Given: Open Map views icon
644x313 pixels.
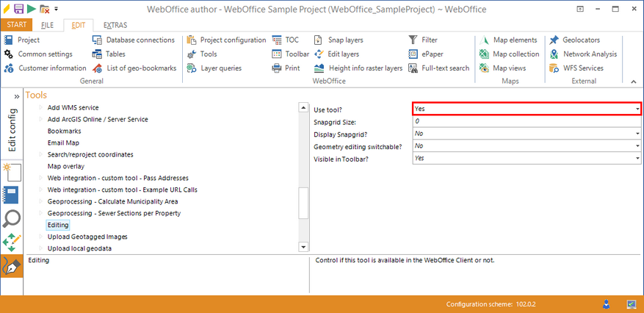Looking at the screenshot, I should click(485, 68).
